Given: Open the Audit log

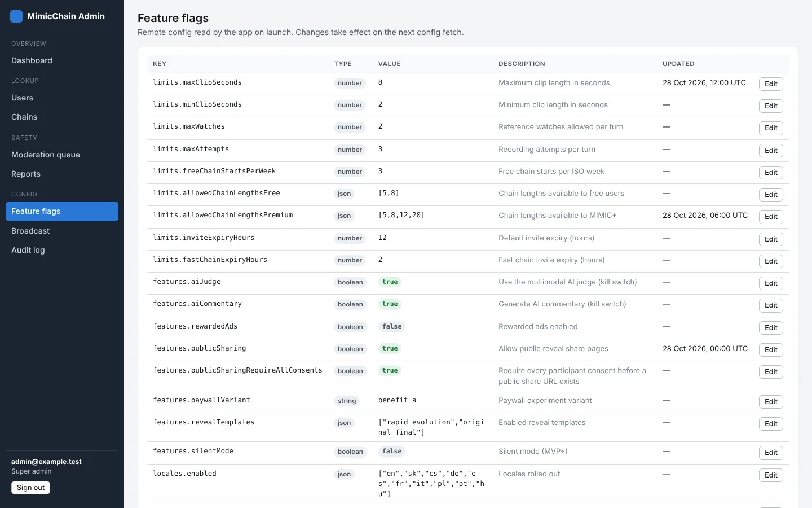Looking at the screenshot, I should click(x=62, y=250).
